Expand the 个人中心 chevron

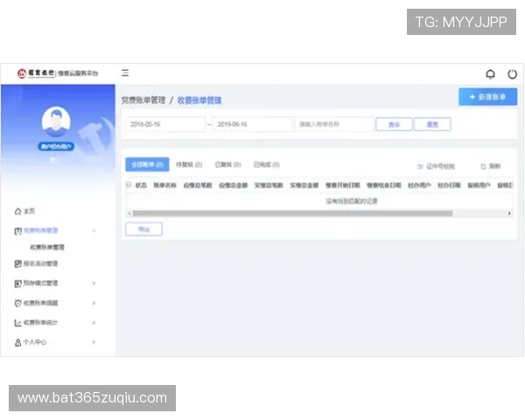(94, 342)
